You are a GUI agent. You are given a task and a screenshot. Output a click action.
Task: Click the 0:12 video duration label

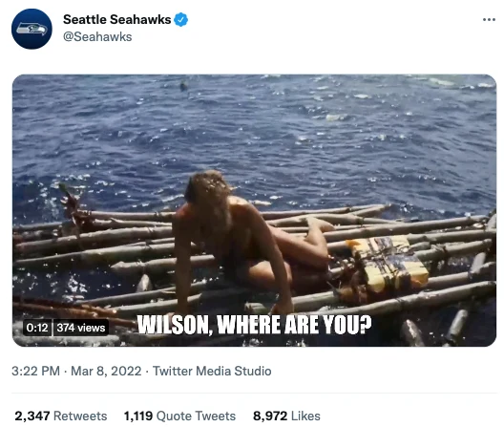[x=37, y=328]
